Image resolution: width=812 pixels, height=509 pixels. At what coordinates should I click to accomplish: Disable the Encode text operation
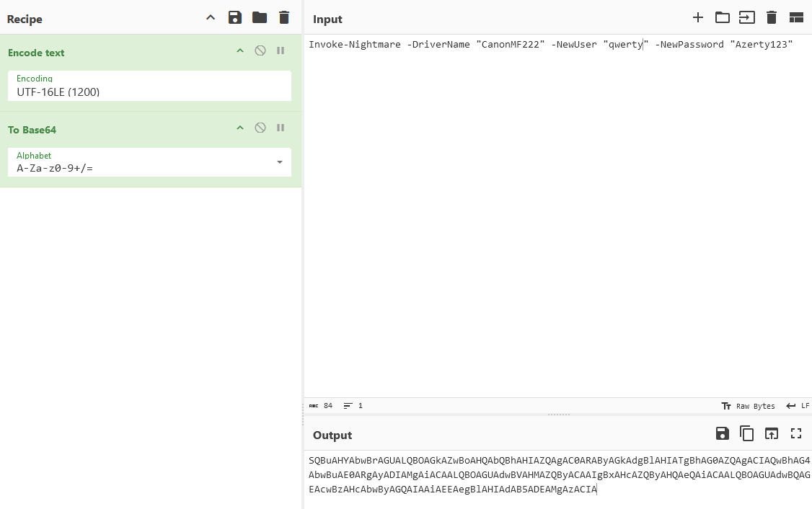[260, 50]
